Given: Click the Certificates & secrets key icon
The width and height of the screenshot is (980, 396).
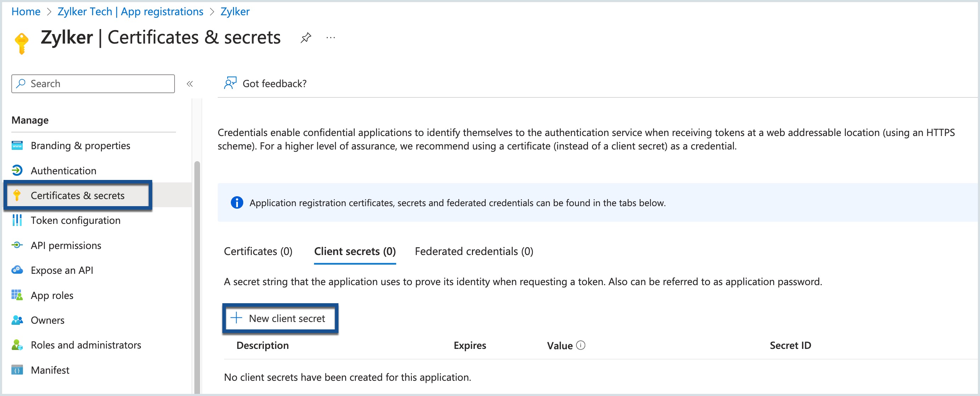Looking at the screenshot, I should click(x=17, y=195).
